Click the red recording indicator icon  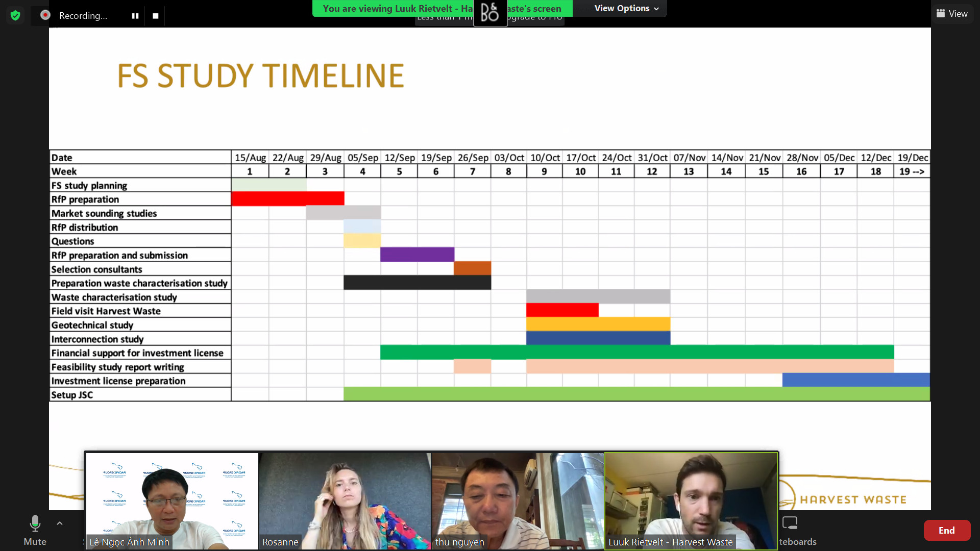click(45, 15)
